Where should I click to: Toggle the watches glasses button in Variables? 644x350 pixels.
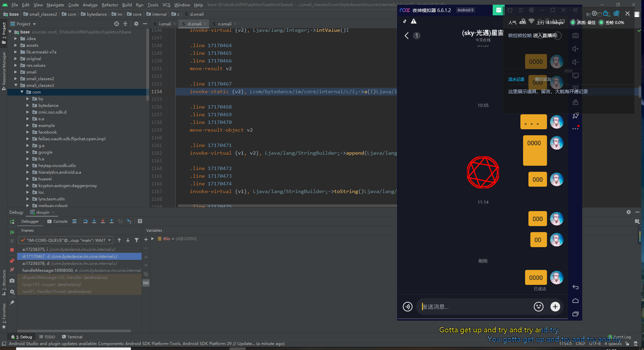point(146,283)
